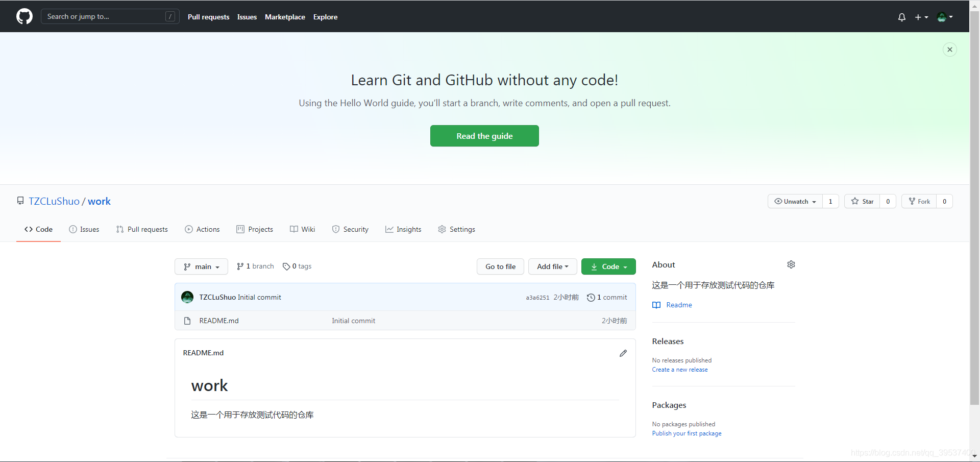Image resolution: width=980 pixels, height=462 pixels.
Task: Click Create a new release
Action: pos(680,370)
